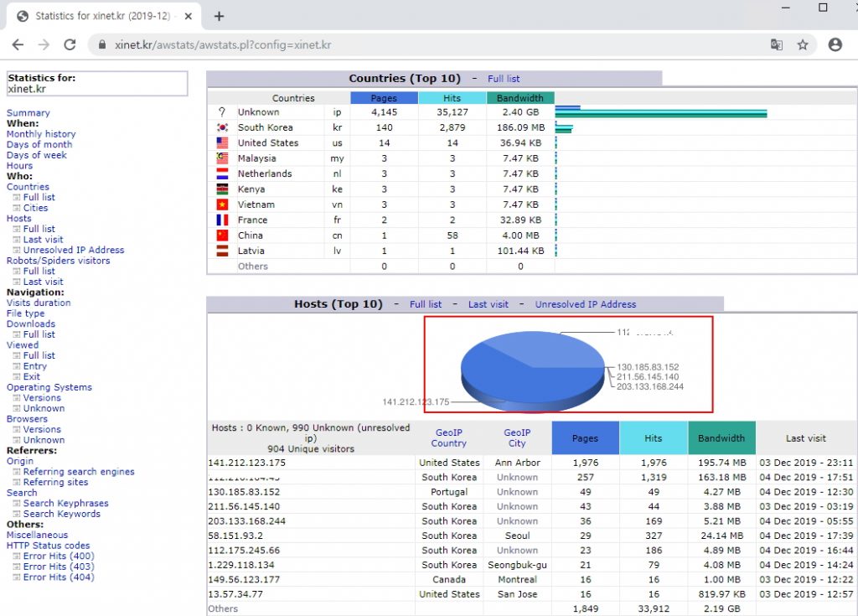The width and height of the screenshot is (858, 616).
Task: View Error Hits (404) in sidebar
Action: (x=59, y=577)
